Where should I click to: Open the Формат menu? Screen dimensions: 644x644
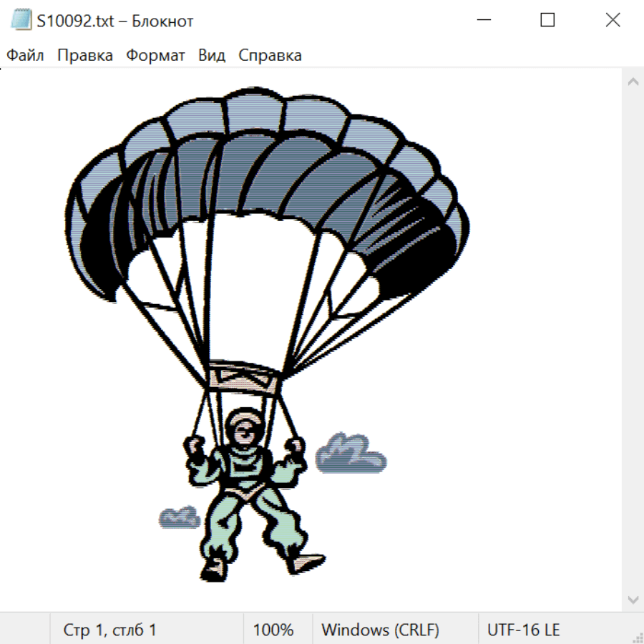(155, 56)
